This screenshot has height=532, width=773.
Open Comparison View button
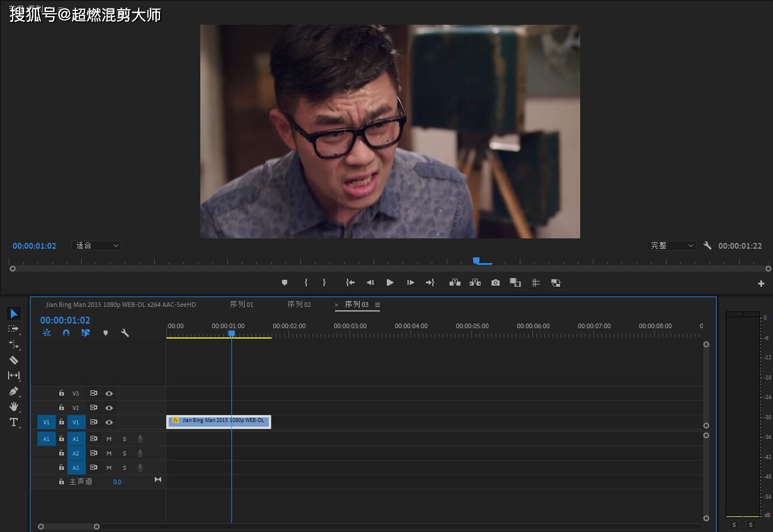coord(516,283)
